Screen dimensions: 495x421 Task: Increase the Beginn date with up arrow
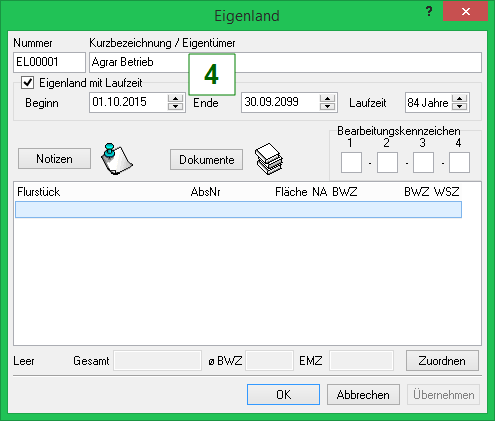click(x=175, y=98)
